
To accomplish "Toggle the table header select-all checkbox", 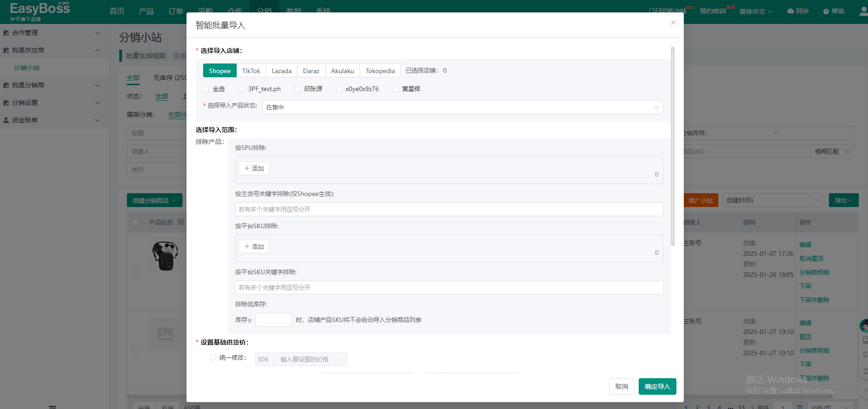I will (x=136, y=222).
